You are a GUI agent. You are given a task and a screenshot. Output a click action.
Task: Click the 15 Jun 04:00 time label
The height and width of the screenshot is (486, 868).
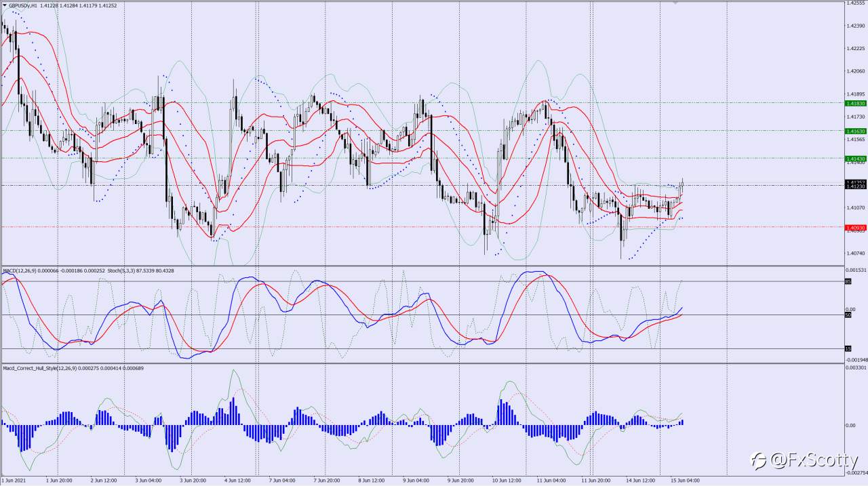685,481
